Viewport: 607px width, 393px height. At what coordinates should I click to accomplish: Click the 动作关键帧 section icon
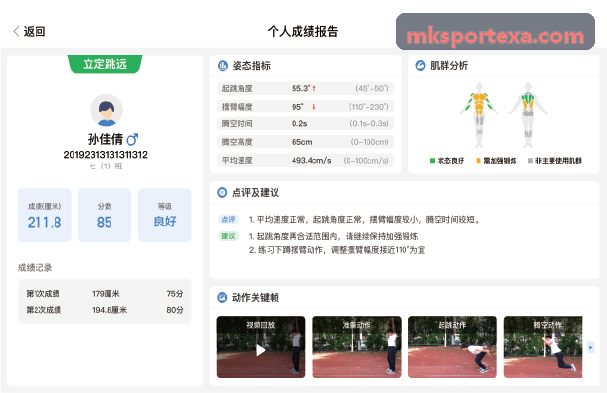[x=222, y=297]
